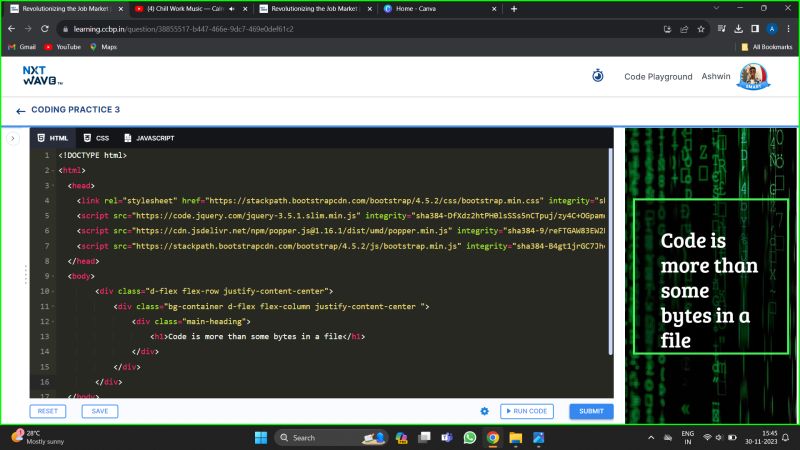Click the RUN CODE button
Image resolution: width=800 pixels, height=450 pixels.
point(527,411)
